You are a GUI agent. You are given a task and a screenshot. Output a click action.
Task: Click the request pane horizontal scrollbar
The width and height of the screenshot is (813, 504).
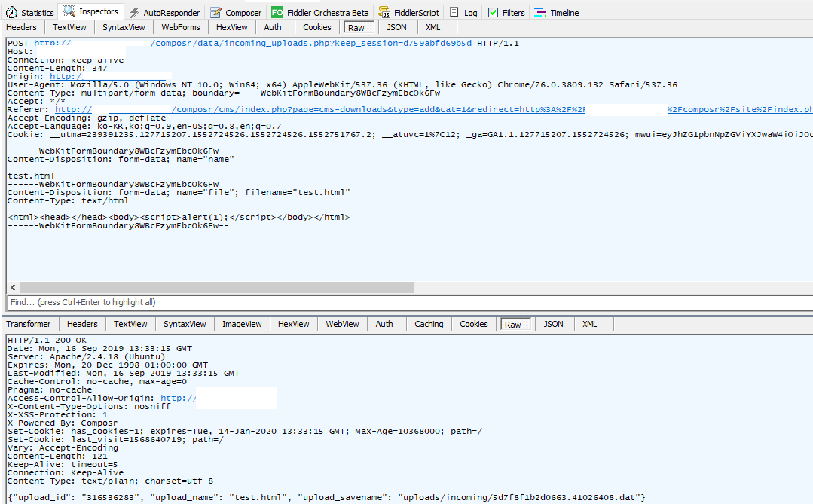tap(217, 287)
